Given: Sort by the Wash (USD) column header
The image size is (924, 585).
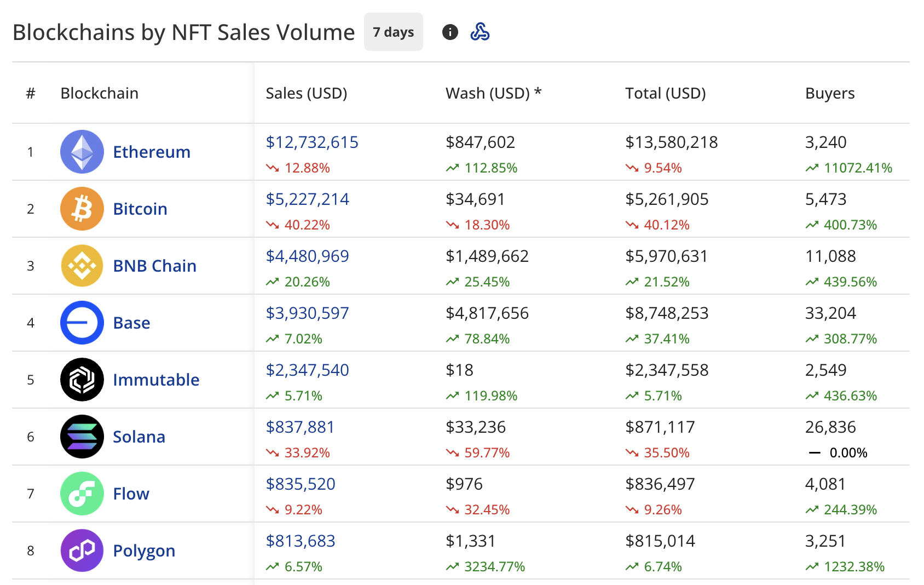Looking at the screenshot, I should 494,93.
